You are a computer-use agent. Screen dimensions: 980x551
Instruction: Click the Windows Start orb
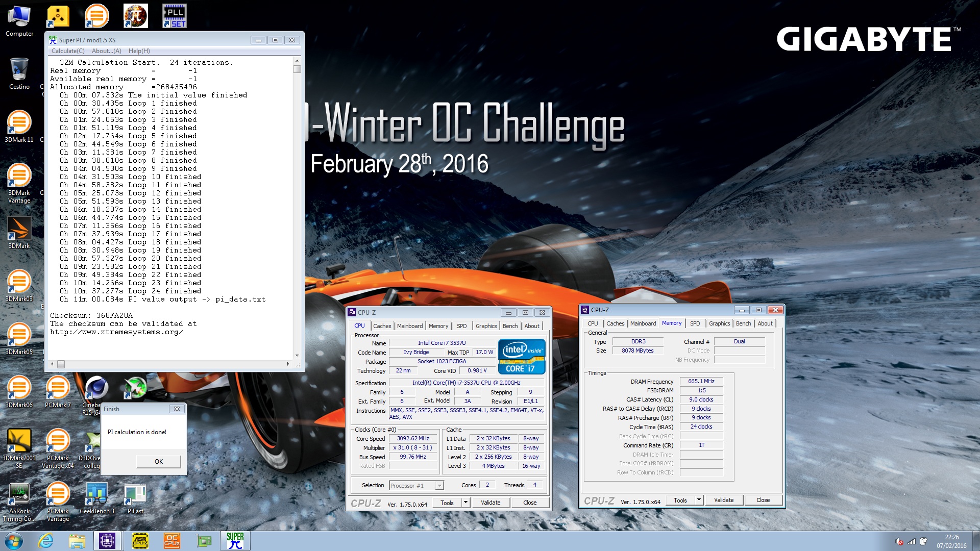pyautogui.click(x=14, y=541)
